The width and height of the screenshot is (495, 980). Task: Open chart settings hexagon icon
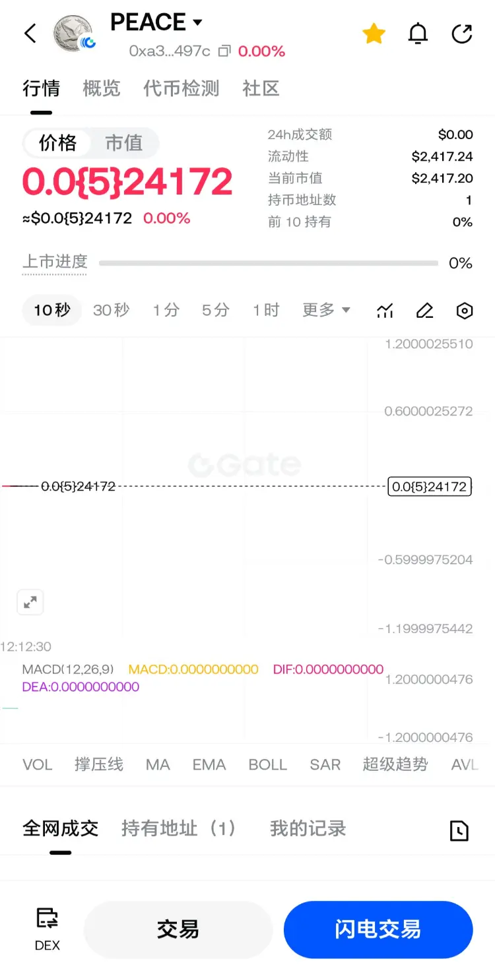pos(465,311)
